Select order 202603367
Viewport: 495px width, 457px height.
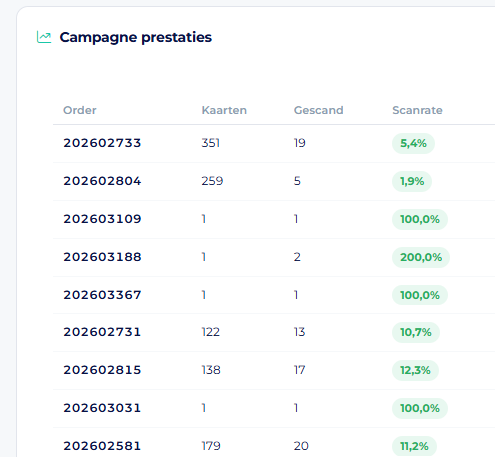pyautogui.click(x=102, y=295)
